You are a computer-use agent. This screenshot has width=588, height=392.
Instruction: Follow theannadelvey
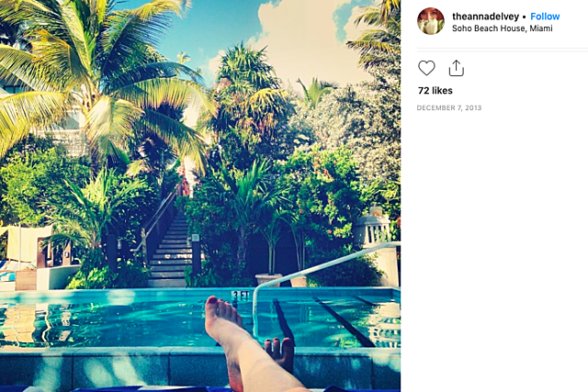(545, 17)
